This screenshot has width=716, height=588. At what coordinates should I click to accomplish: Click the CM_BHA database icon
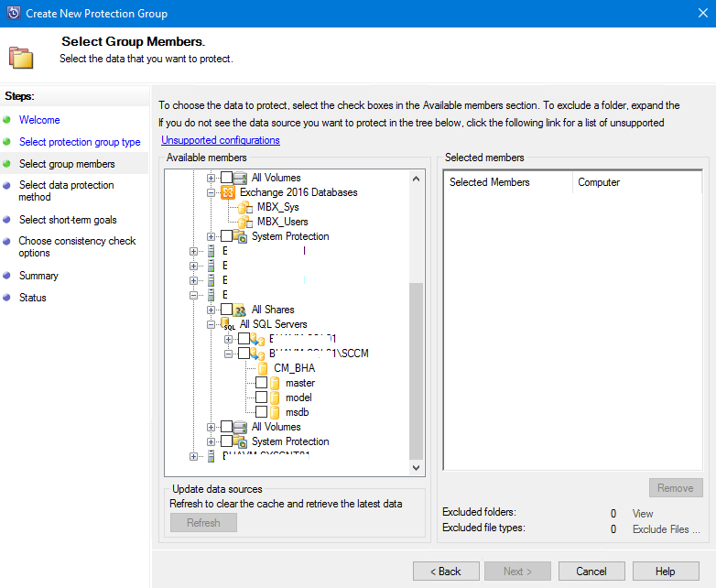click(x=261, y=368)
